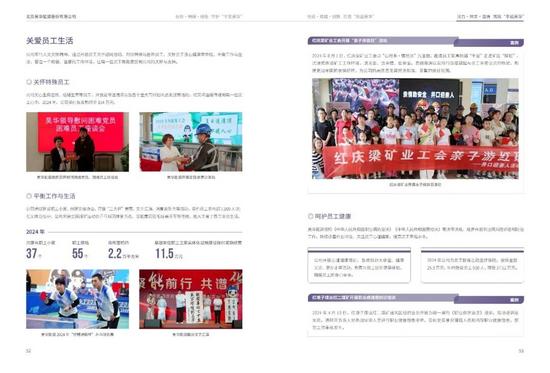The width and height of the screenshot is (550, 373).
Task: Select the second header chapter tab
Action: tap(209, 16)
